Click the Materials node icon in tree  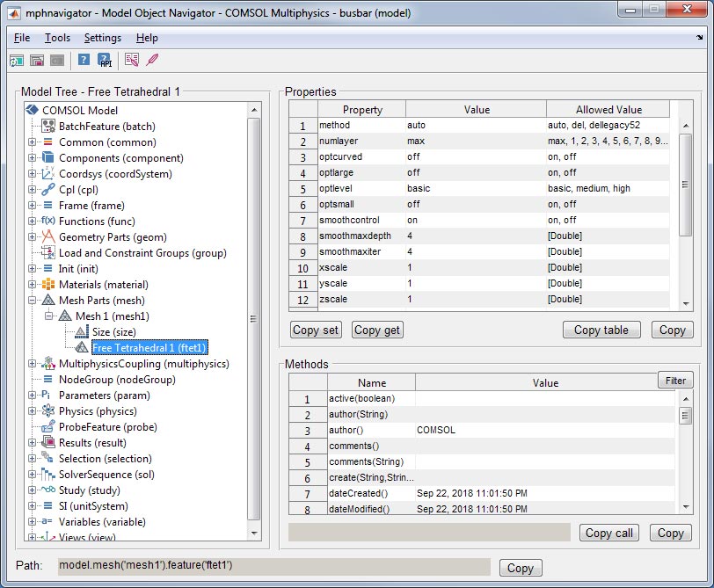48,285
